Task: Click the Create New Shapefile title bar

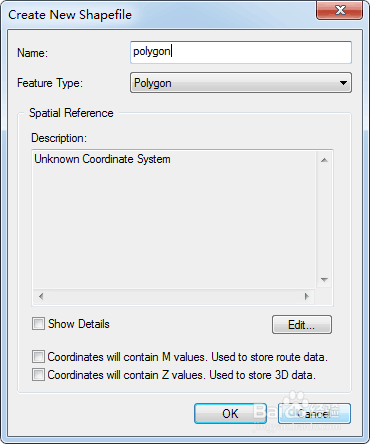Action: 160,15
